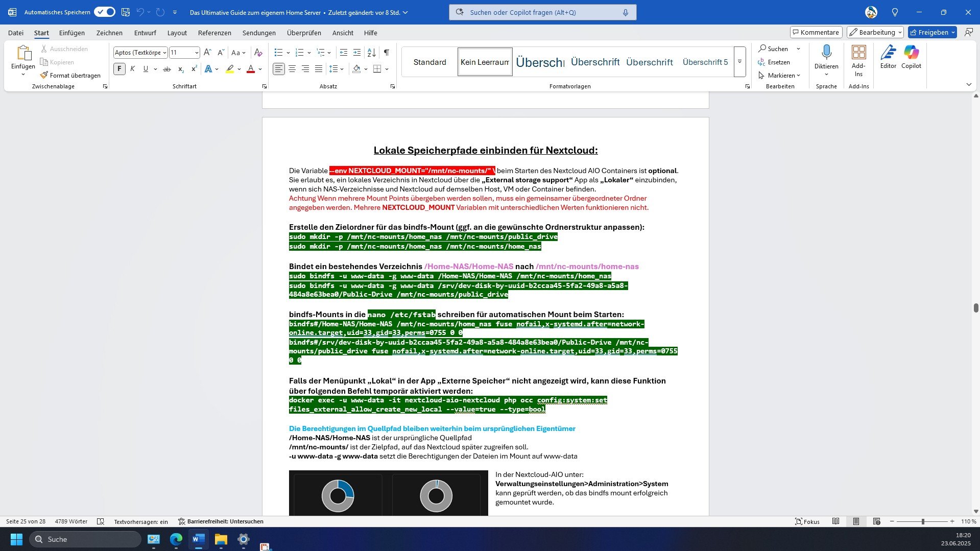
Task: Click the Freigeben share button
Action: tap(931, 32)
